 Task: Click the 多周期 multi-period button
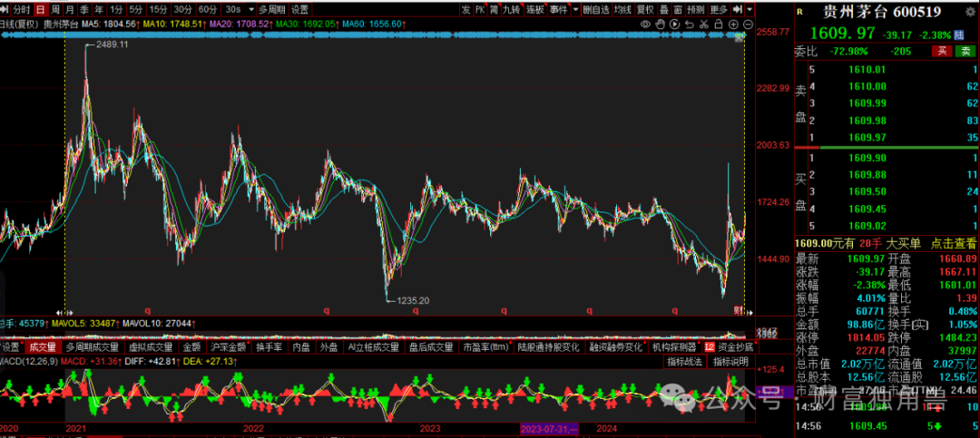[272, 9]
